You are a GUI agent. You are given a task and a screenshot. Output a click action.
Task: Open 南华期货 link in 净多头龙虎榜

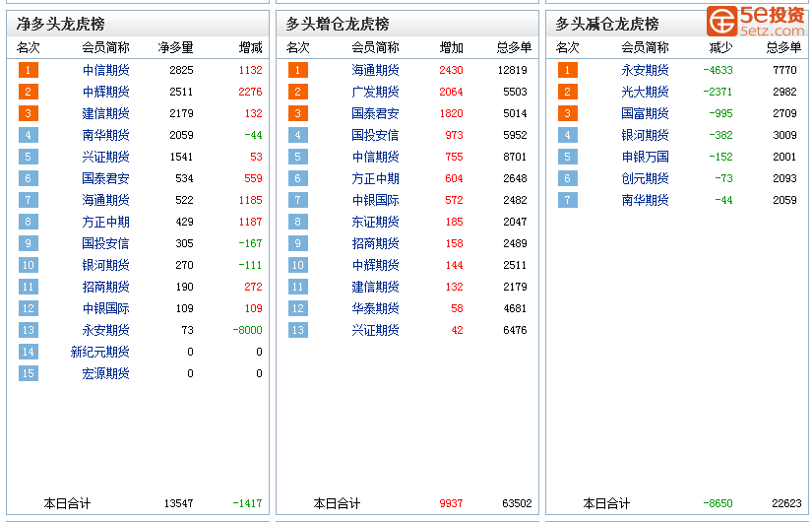pos(105,135)
